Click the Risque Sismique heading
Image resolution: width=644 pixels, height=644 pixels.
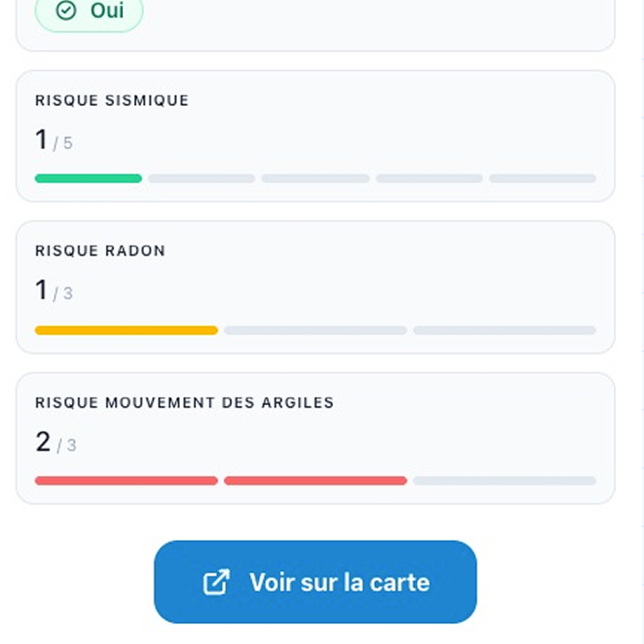tap(111, 100)
